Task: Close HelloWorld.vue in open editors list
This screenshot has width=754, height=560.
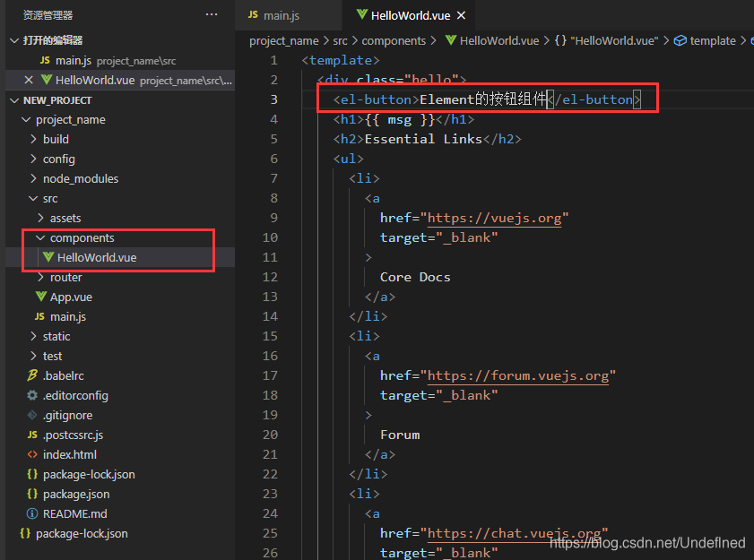Action: [29, 81]
